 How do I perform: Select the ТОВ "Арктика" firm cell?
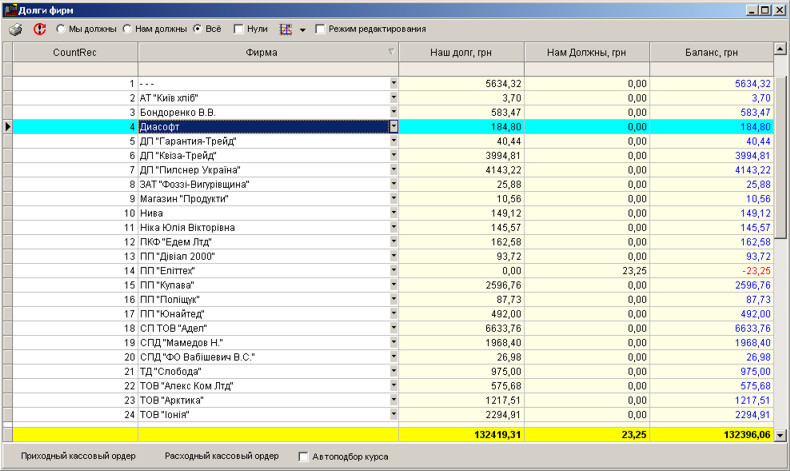[x=264, y=400]
